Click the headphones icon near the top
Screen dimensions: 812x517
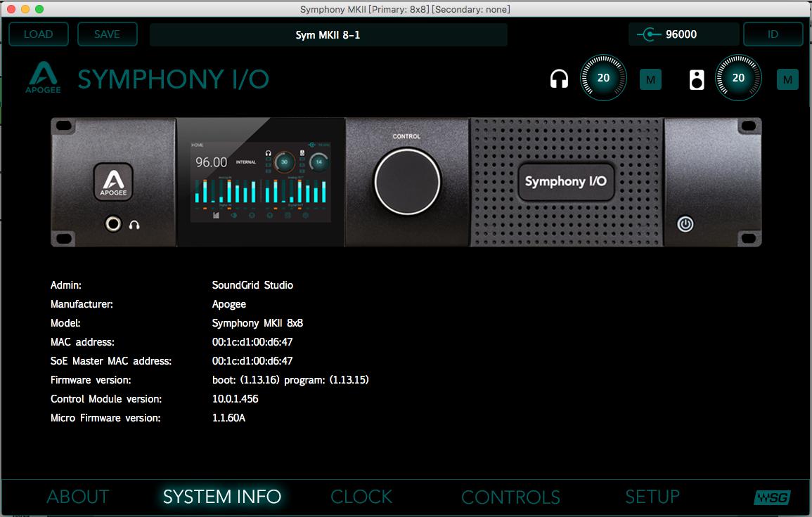(559, 79)
